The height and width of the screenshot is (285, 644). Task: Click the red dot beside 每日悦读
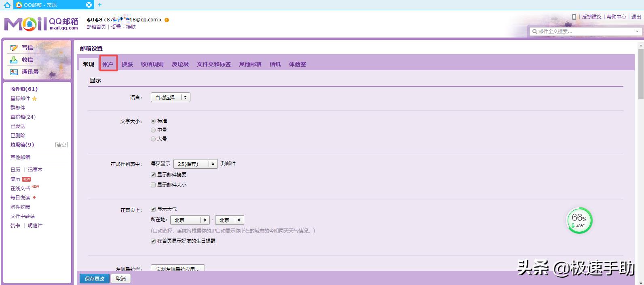[x=34, y=197]
